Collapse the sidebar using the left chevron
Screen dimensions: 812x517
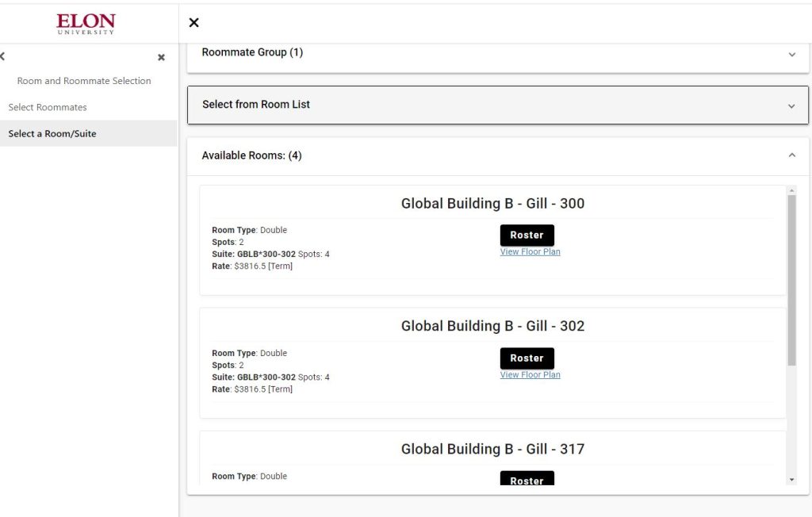click(3, 57)
